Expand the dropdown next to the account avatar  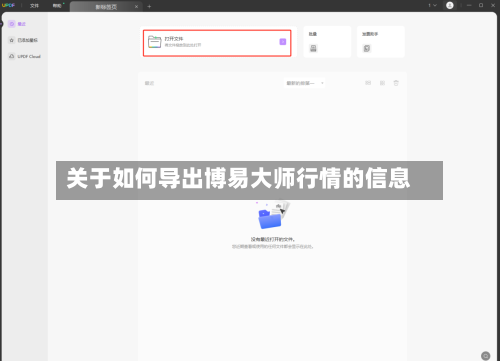[433, 5]
